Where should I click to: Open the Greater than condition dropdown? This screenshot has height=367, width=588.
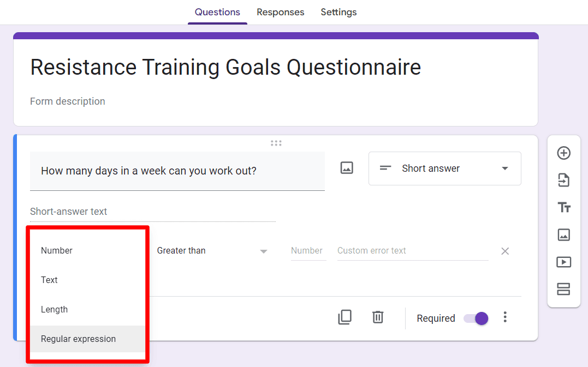coord(212,250)
